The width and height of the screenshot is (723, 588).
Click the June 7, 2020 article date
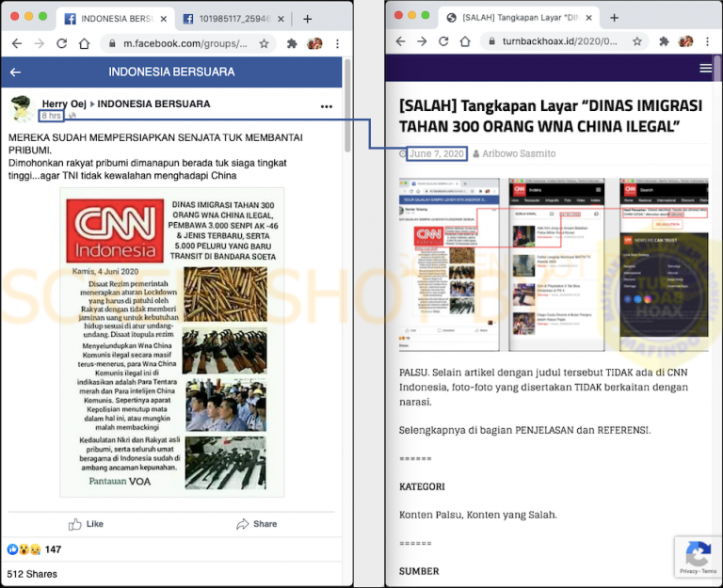click(437, 153)
